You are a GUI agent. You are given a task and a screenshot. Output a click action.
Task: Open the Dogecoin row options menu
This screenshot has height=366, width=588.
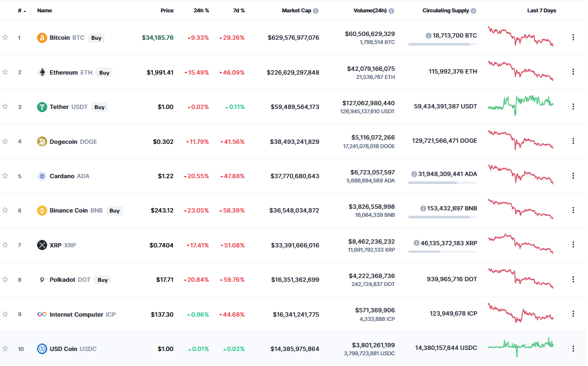pos(573,141)
